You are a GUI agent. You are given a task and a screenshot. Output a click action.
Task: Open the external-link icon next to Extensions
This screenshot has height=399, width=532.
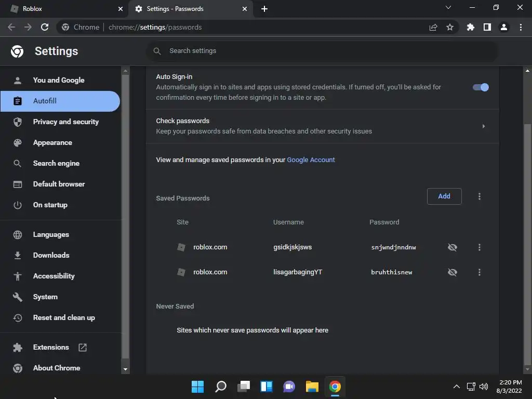click(x=83, y=348)
